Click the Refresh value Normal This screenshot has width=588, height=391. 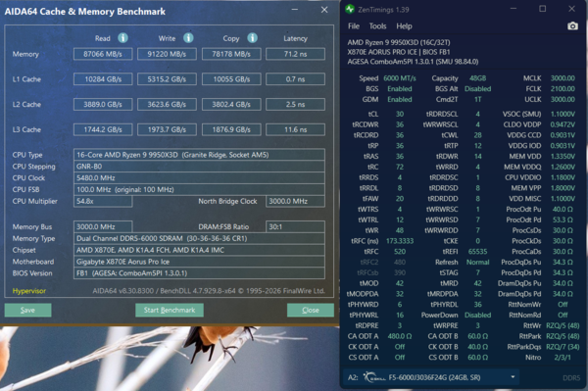point(478,262)
